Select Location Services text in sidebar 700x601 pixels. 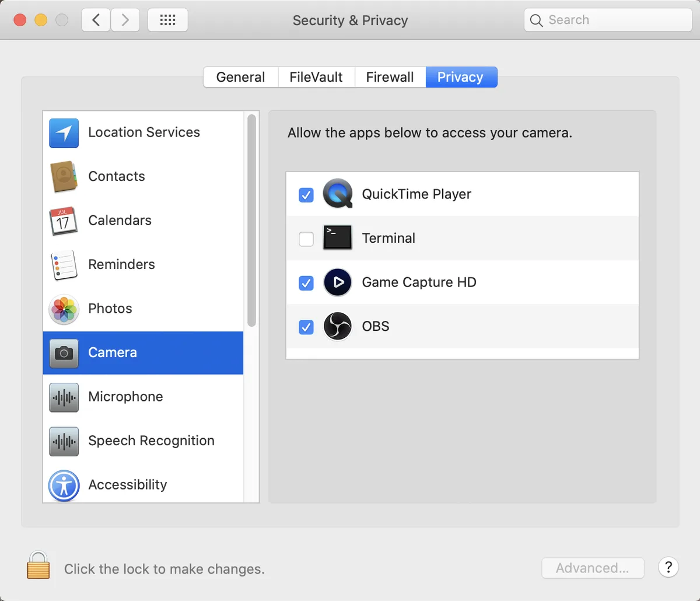pos(144,132)
